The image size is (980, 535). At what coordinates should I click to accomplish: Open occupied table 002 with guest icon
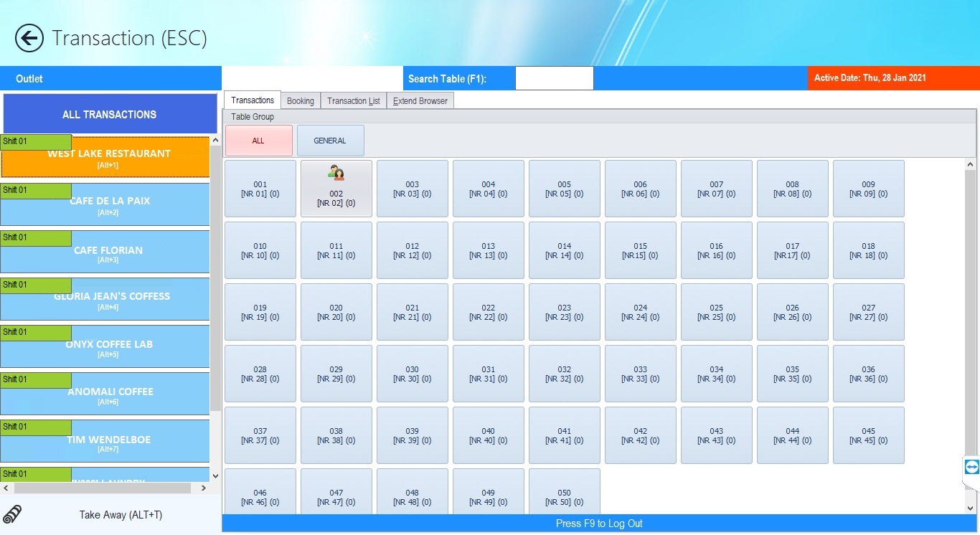pos(336,189)
